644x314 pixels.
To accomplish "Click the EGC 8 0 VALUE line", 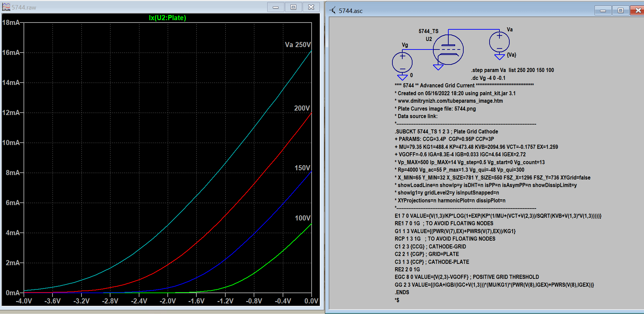I will click(467, 277).
